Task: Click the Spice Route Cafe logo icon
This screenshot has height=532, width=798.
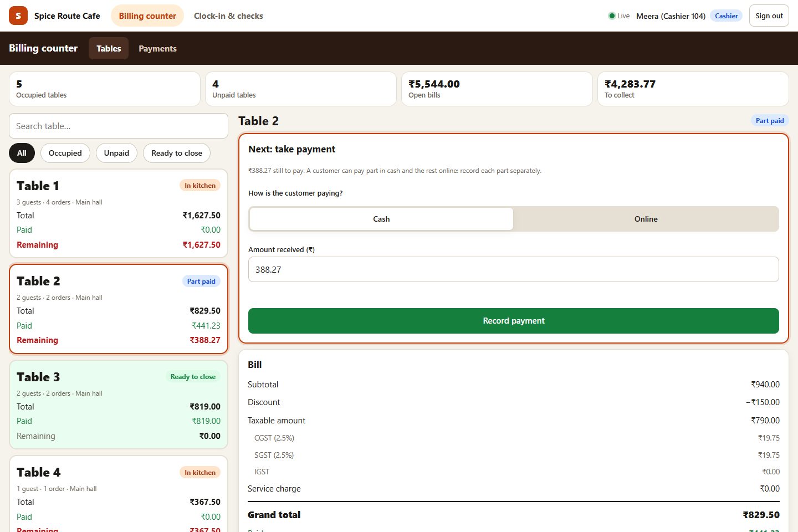Action: tap(18, 16)
